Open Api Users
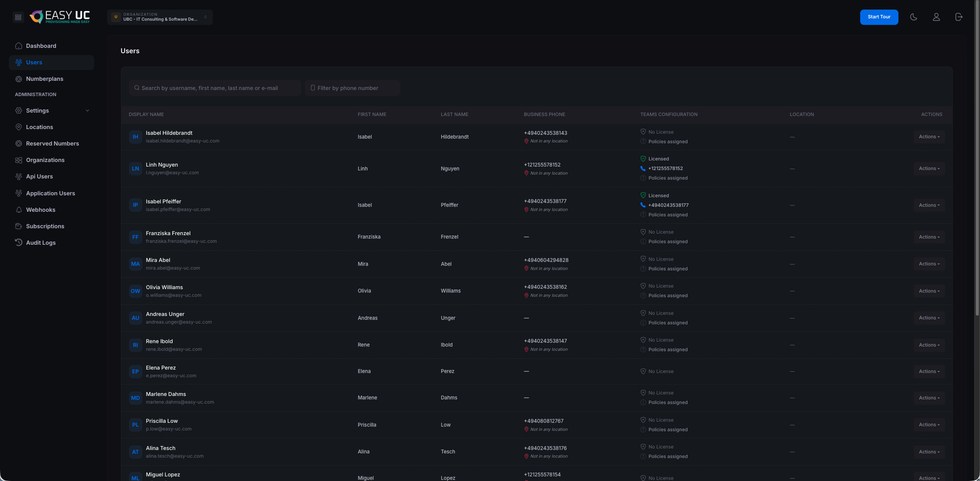This screenshot has height=481, width=980. point(51,177)
